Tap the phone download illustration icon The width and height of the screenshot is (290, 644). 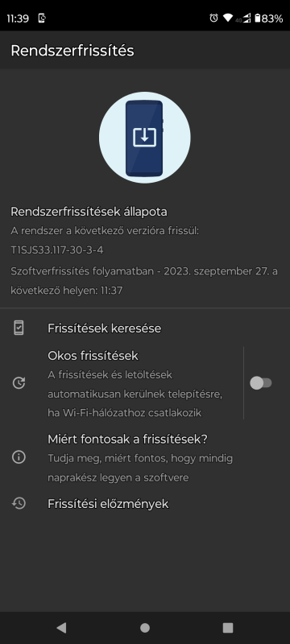pos(144,138)
